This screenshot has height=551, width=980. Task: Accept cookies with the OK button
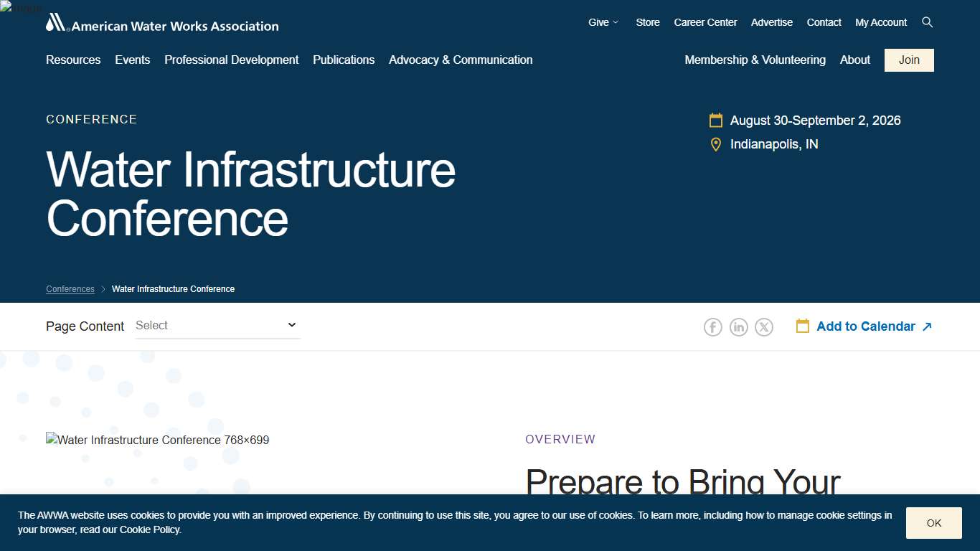click(x=933, y=523)
